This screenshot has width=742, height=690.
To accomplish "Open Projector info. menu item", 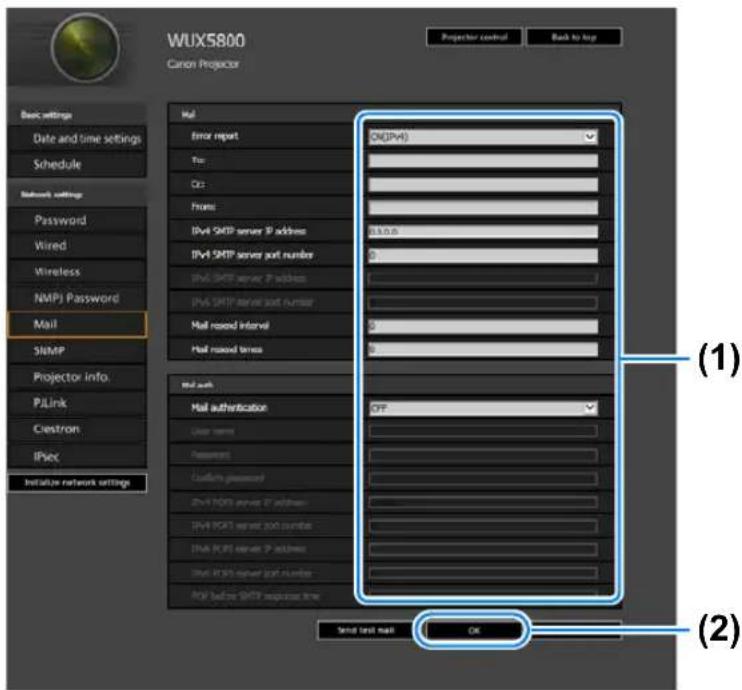I will coord(77,377).
